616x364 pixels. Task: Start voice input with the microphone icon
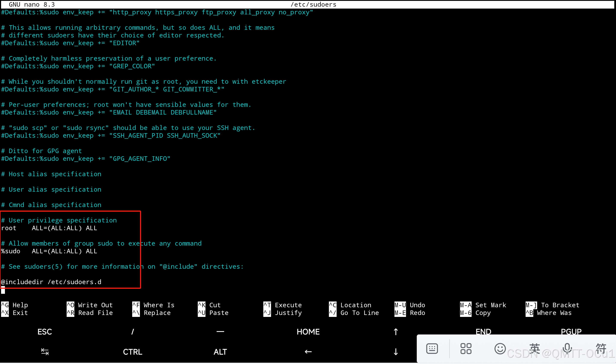coord(567,349)
